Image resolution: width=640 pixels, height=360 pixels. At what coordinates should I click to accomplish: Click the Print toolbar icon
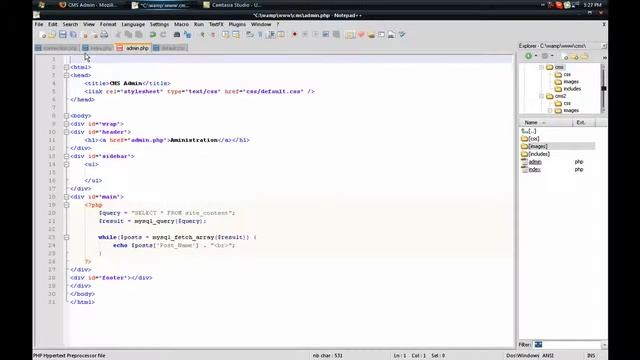point(104,35)
